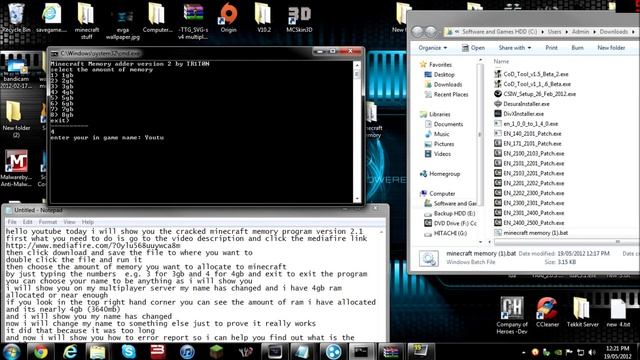Screen dimensions: 640x360
Task: Open Company of Heroes desktop shortcut
Action: tap(512, 316)
